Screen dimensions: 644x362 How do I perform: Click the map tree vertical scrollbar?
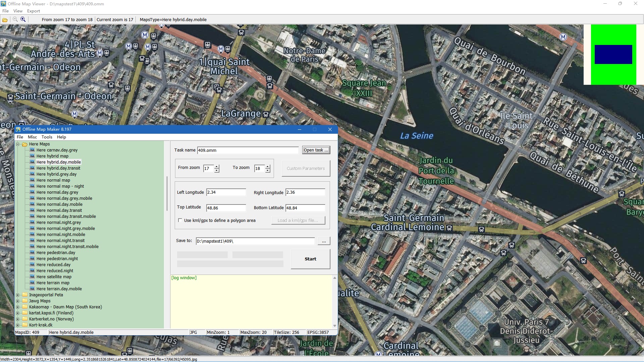[x=167, y=193]
